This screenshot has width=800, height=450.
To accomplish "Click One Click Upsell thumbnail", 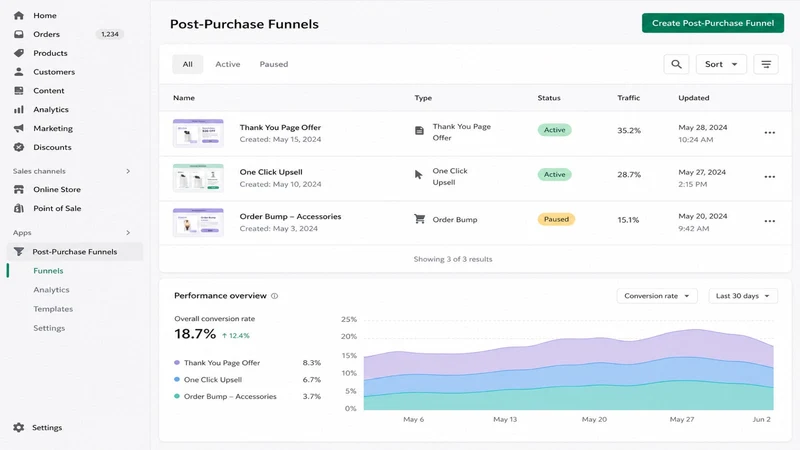I will pyautogui.click(x=198, y=178).
